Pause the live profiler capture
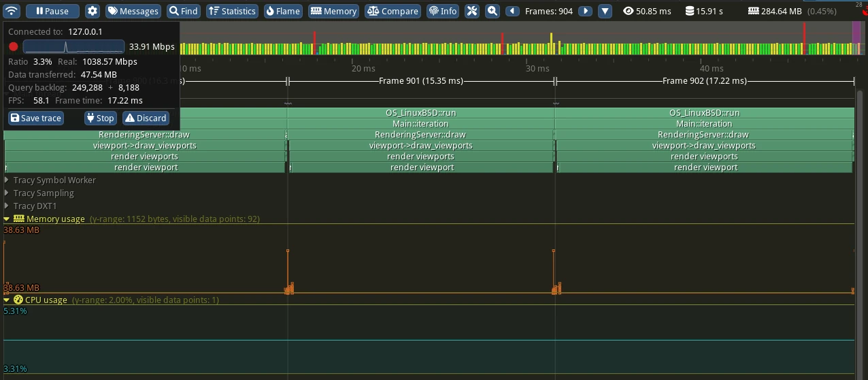This screenshot has width=868, height=380. pyautogui.click(x=52, y=11)
